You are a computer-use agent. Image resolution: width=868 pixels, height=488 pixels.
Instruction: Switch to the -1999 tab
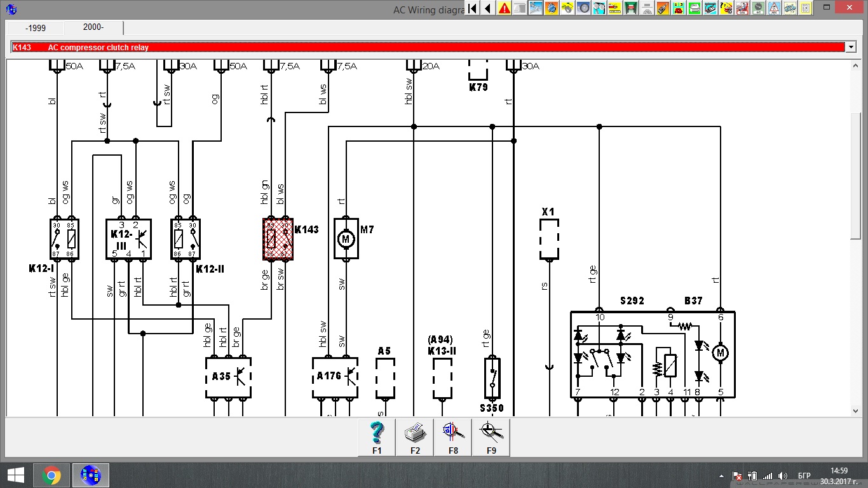pyautogui.click(x=36, y=28)
